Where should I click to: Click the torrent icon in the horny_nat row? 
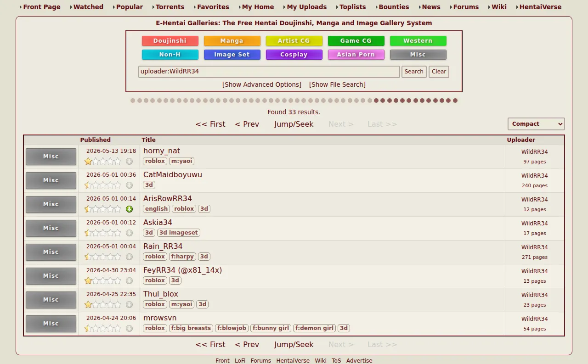(130, 161)
